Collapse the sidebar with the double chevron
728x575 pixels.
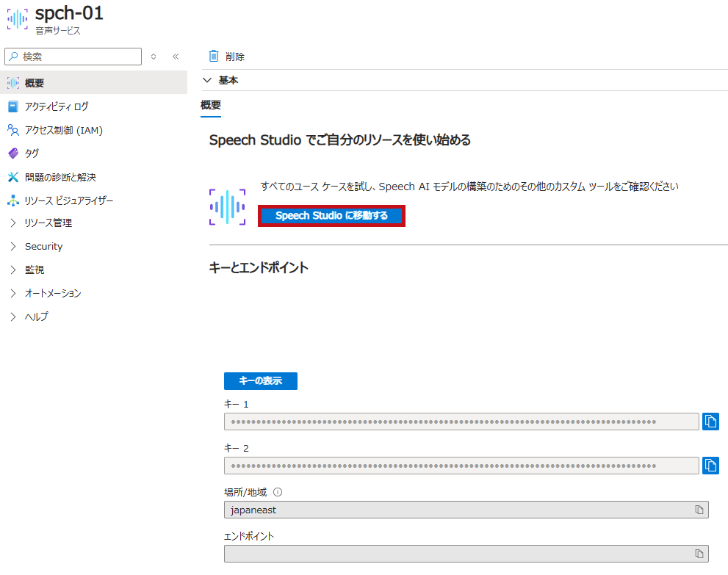(176, 57)
